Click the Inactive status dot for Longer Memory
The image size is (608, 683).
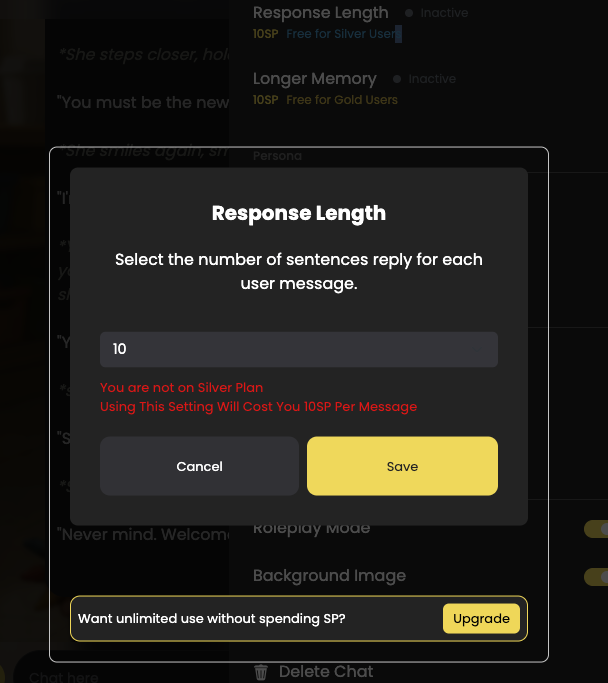click(396, 79)
